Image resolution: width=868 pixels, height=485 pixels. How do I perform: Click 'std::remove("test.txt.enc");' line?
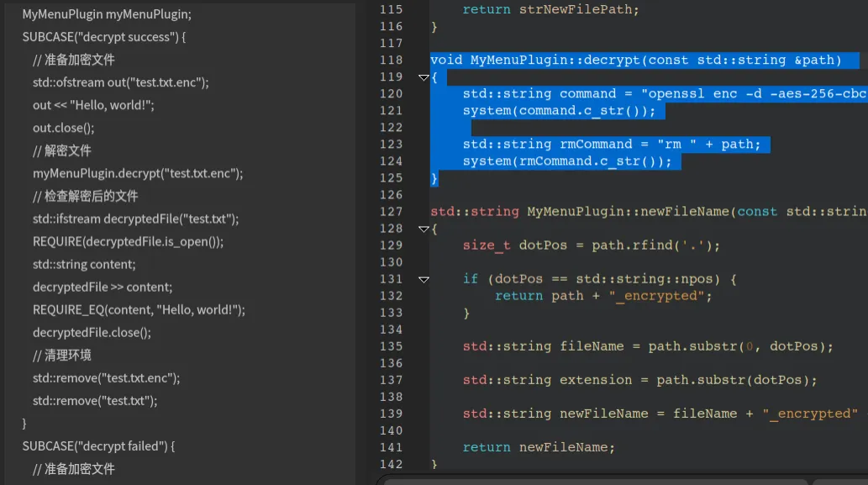tap(106, 377)
